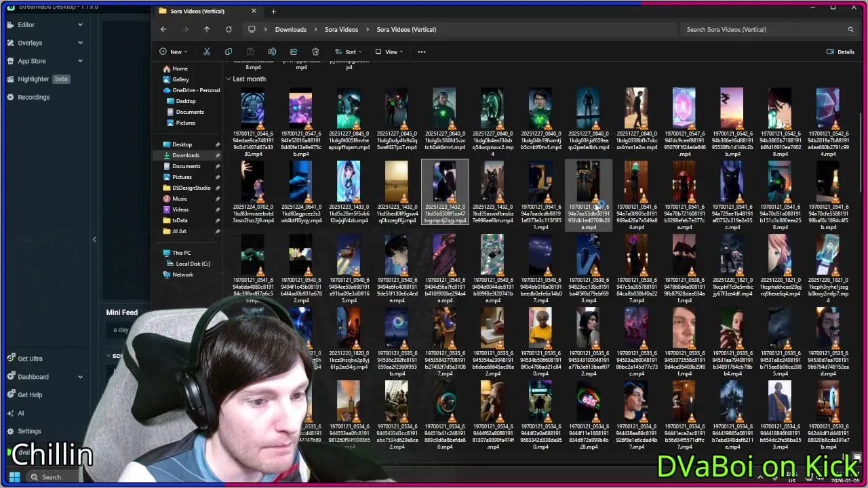Expand the Overlays section in Streamlabs
868x488 pixels.
coord(80,43)
